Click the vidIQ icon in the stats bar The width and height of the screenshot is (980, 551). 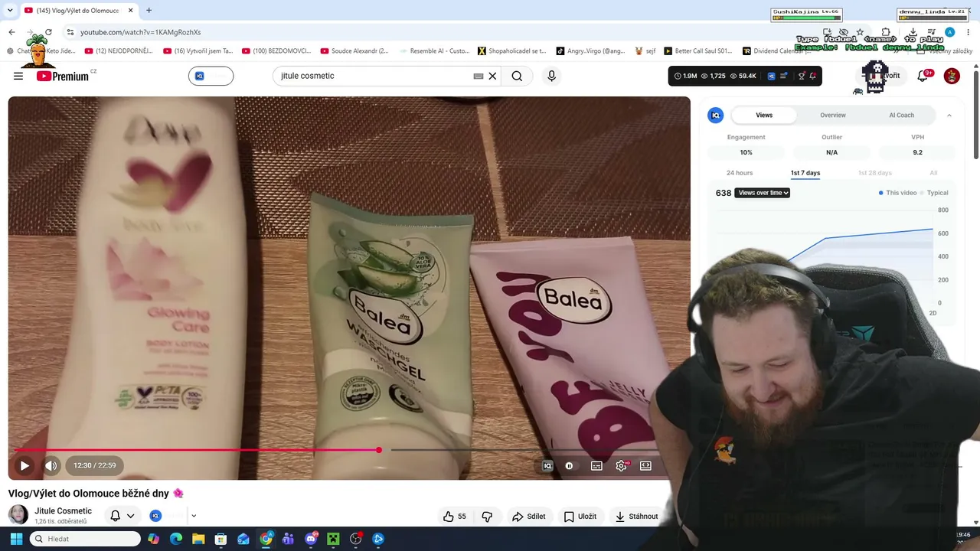pos(771,76)
